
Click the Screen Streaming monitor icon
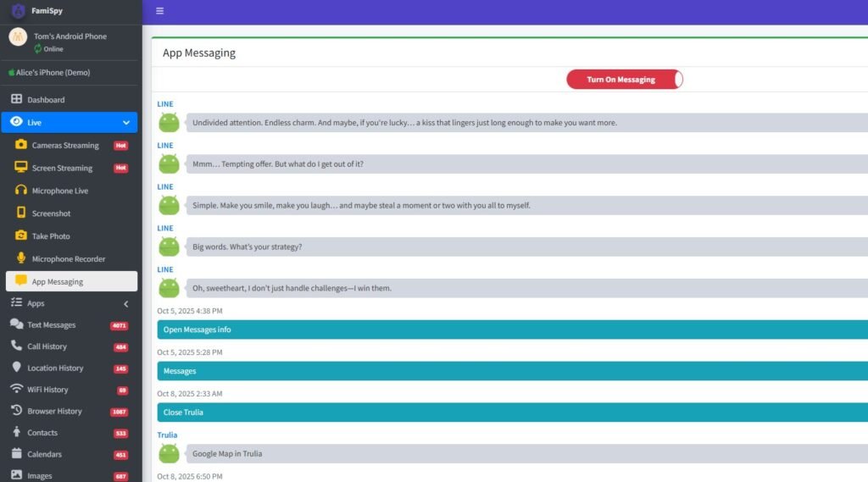pos(21,168)
